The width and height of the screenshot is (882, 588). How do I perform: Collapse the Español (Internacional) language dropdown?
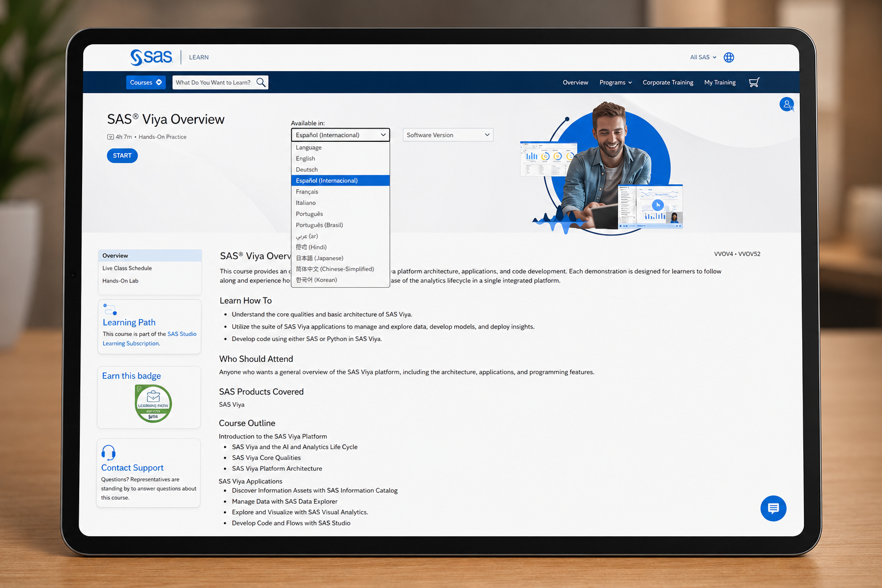(x=341, y=135)
